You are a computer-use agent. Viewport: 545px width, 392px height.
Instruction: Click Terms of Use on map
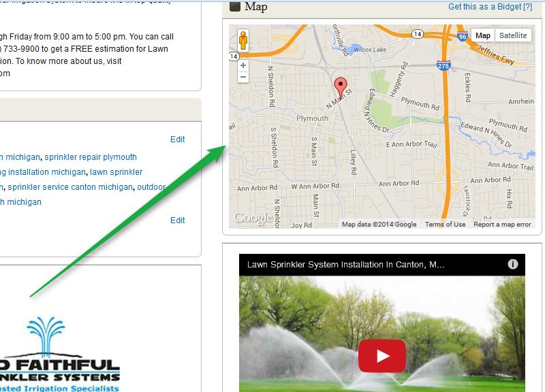coord(446,225)
